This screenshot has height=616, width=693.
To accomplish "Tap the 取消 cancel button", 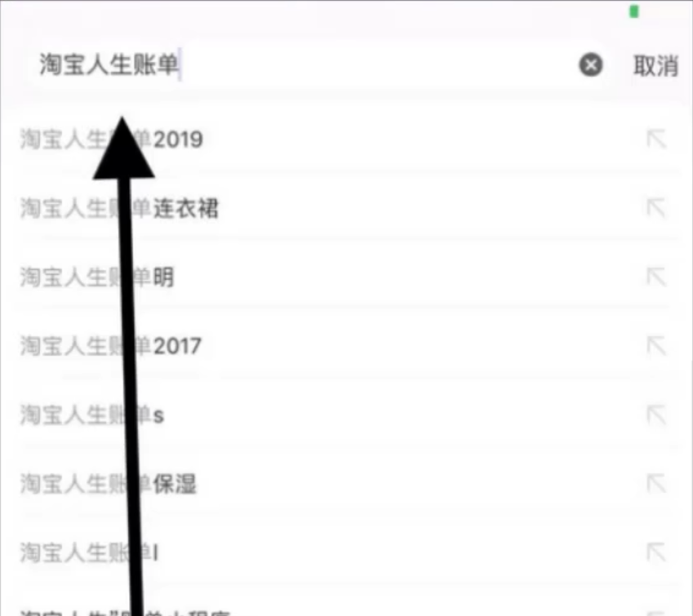I will click(656, 66).
